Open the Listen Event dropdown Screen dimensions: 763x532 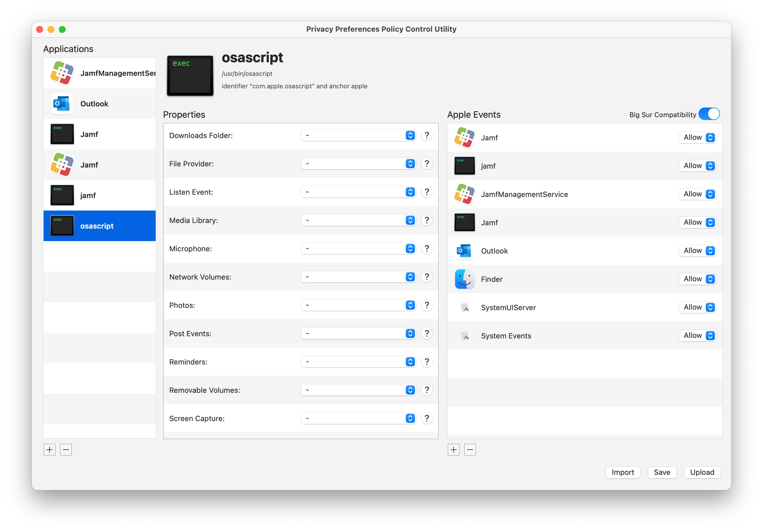pyautogui.click(x=358, y=192)
